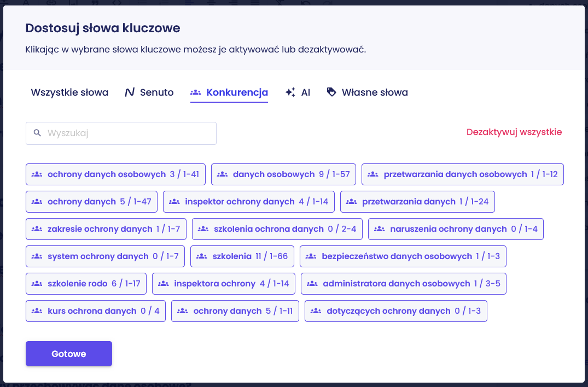Click the Senuto logo icon in tabs
588x387 pixels.
tap(130, 92)
